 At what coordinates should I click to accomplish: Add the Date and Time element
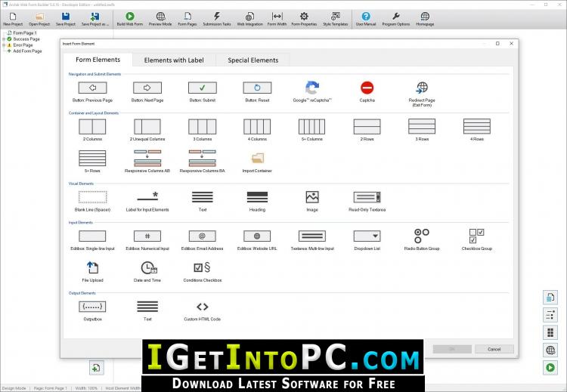pyautogui.click(x=147, y=272)
